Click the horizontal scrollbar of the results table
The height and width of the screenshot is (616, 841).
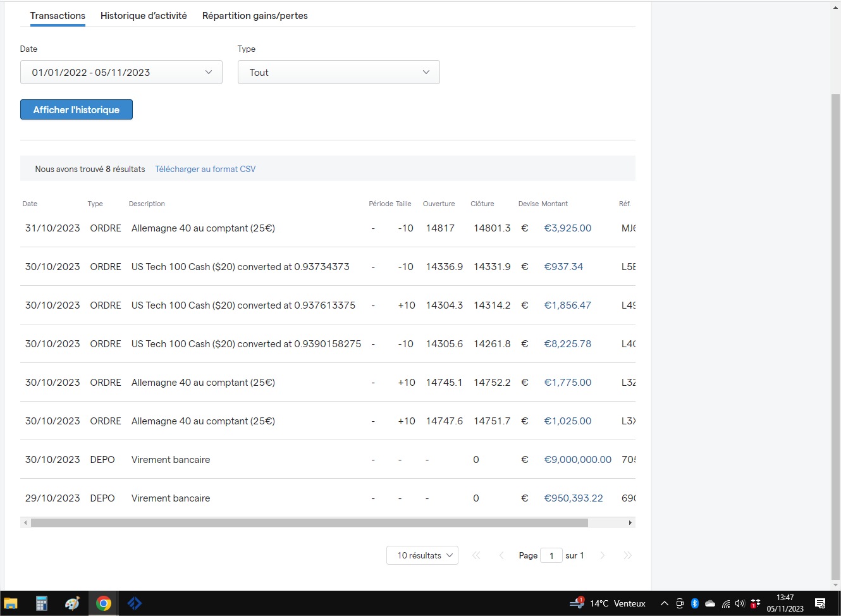point(309,522)
